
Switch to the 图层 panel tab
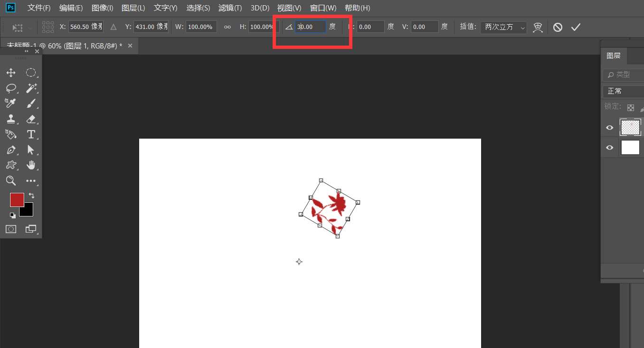(614, 56)
